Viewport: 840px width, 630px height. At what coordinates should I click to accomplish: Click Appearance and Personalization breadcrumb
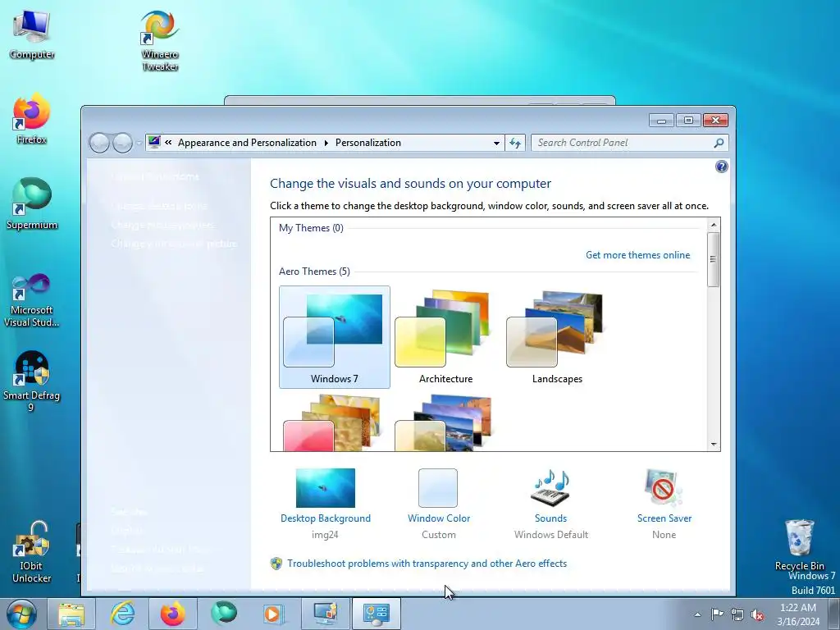[x=247, y=143]
